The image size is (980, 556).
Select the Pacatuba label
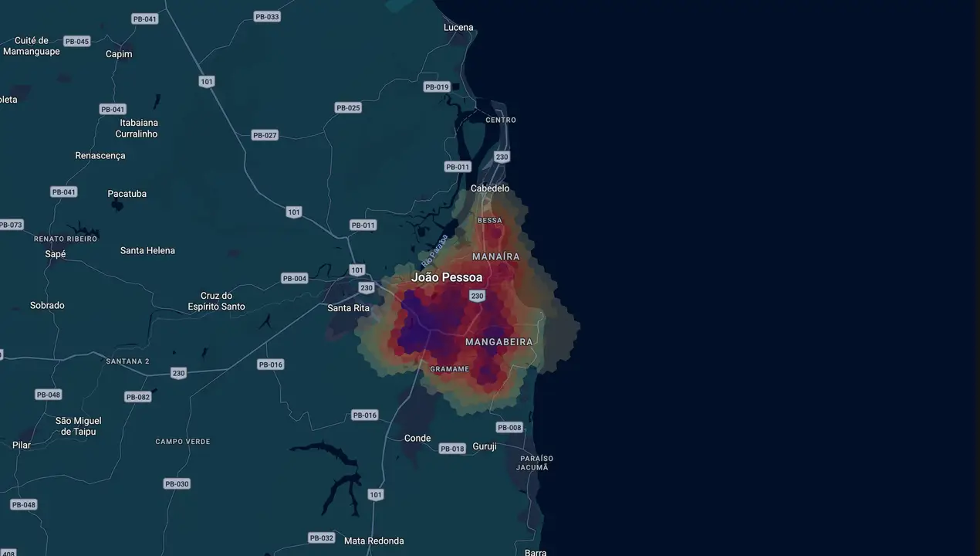point(127,194)
